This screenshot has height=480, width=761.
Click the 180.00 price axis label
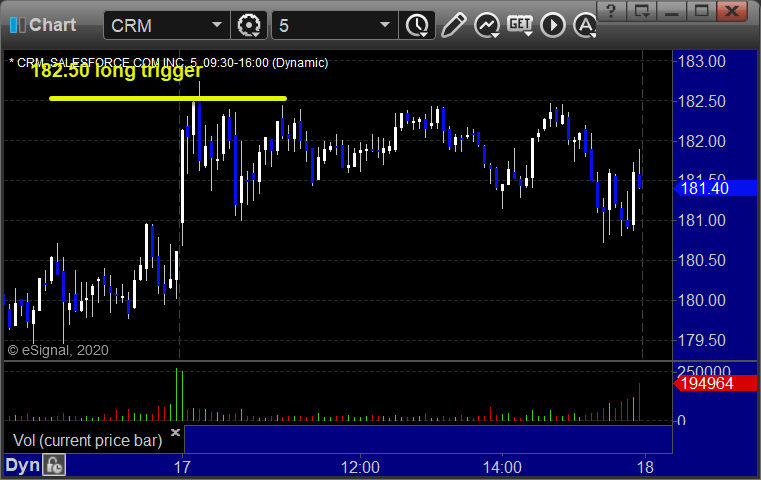[x=701, y=300]
